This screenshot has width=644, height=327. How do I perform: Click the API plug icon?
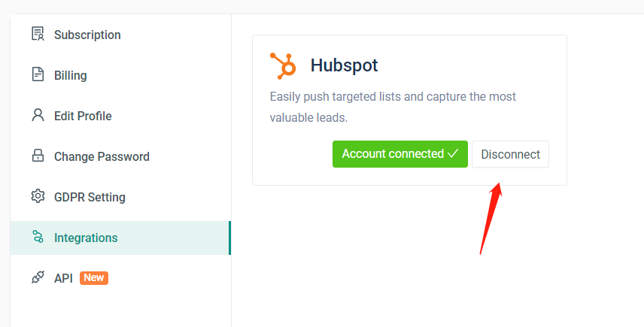(x=38, y=278)
